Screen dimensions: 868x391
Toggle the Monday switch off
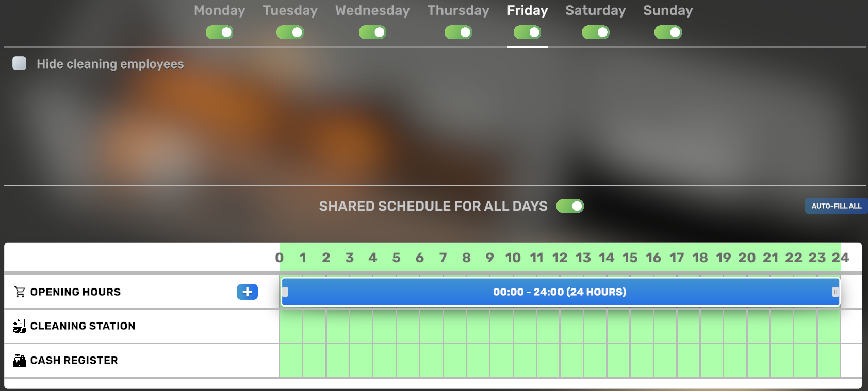click(x=220, y=32)
